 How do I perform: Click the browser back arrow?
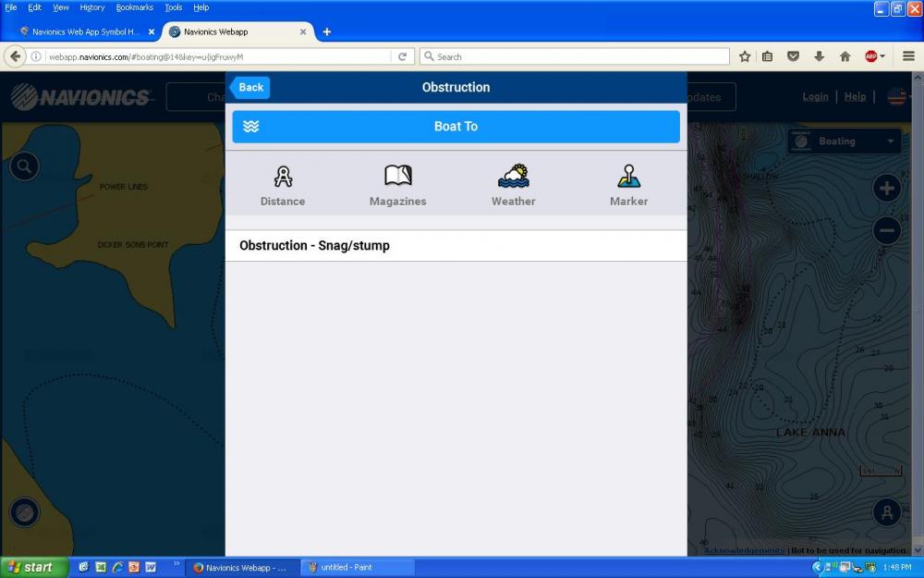(16, 56)
